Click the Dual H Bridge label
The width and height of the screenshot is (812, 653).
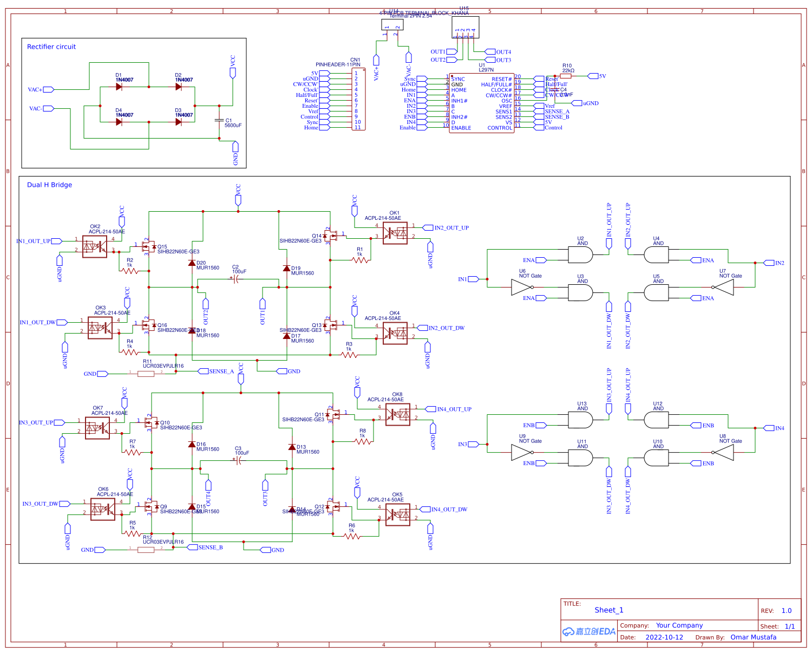click(x=49, y=185)
